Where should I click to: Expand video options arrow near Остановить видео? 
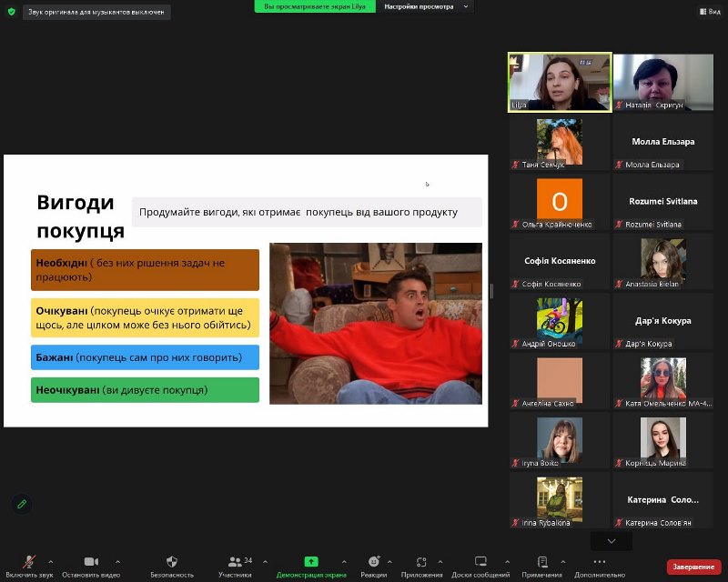tap(118, 562)
